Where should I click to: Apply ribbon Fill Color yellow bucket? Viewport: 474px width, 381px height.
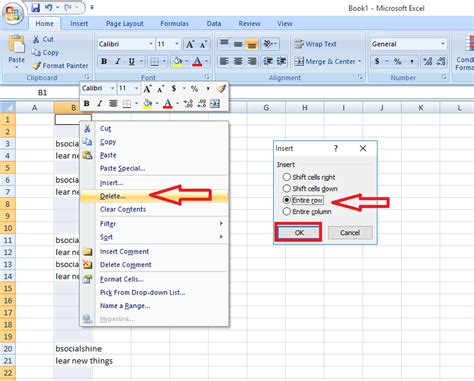178,61
